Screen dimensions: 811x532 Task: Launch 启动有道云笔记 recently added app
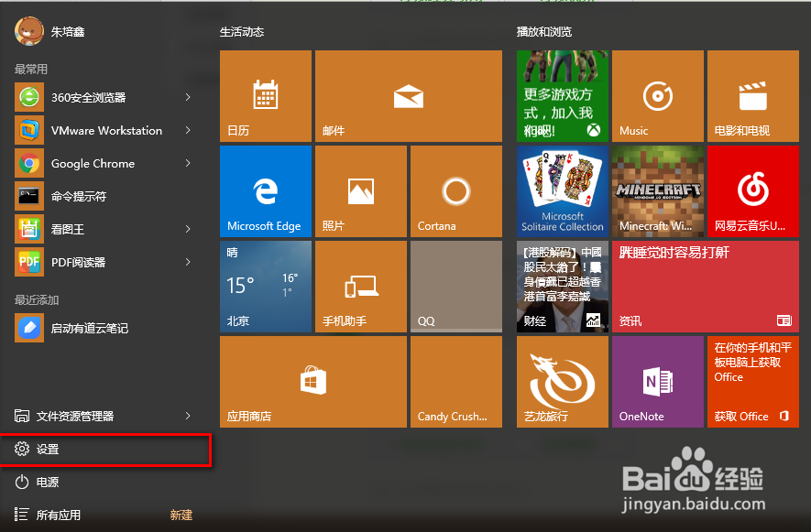coord(104,328)
